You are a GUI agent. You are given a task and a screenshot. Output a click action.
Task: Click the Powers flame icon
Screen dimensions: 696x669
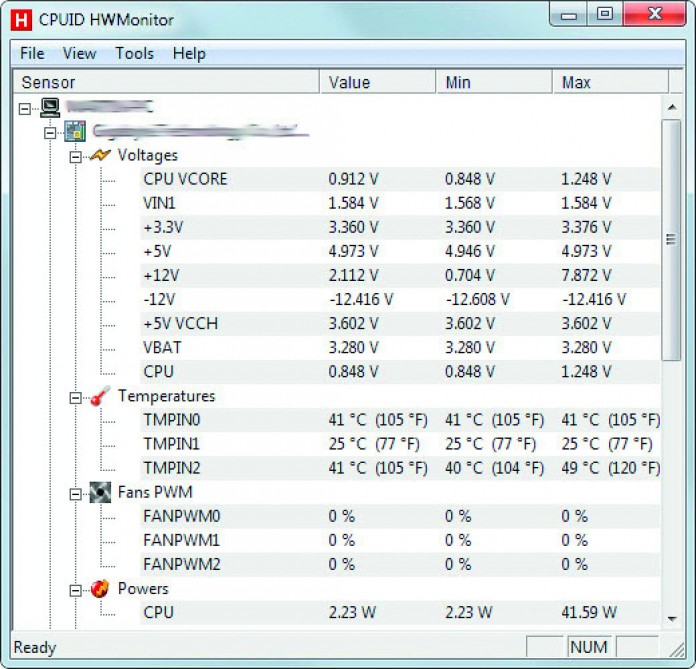pyautogui.click(x=100, y=589)
